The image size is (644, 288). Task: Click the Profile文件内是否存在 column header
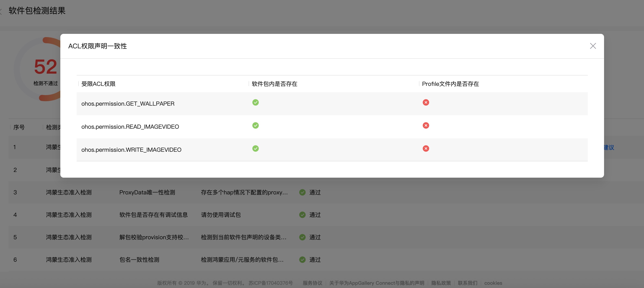(450, 84)
